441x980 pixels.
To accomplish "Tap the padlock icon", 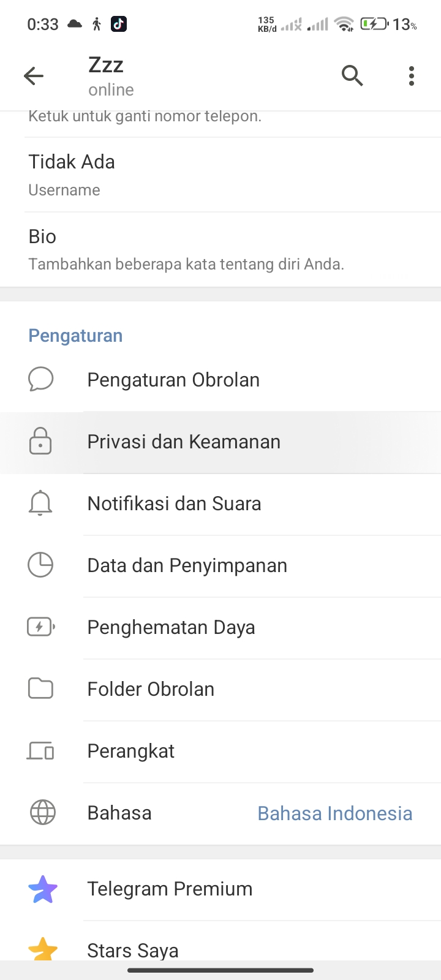I will [40, 442].
